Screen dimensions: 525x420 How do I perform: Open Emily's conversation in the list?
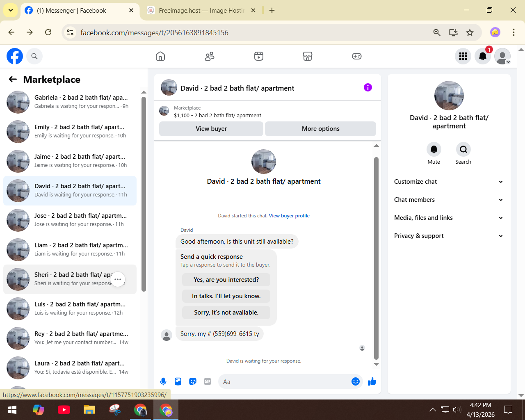(x=70, y=131)
